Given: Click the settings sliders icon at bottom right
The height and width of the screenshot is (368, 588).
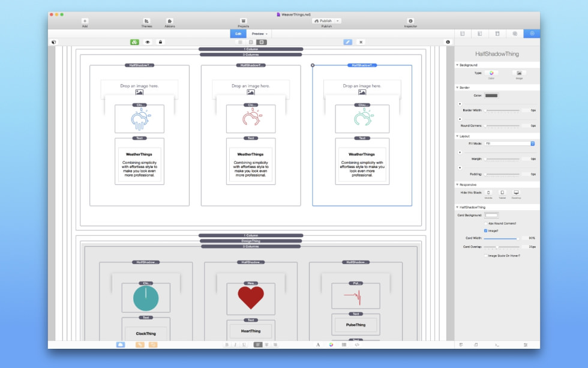Looking at the screenshot, I should point(526,345).
